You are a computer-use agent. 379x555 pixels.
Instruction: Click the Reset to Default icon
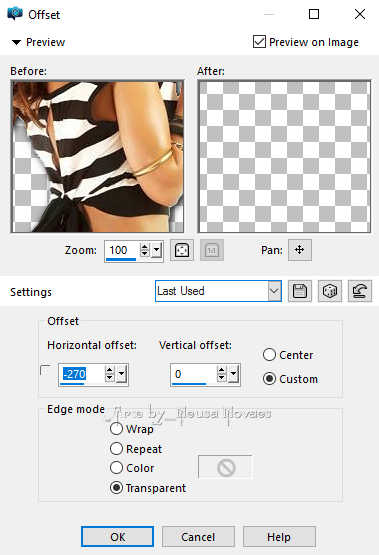coord(360,291)
